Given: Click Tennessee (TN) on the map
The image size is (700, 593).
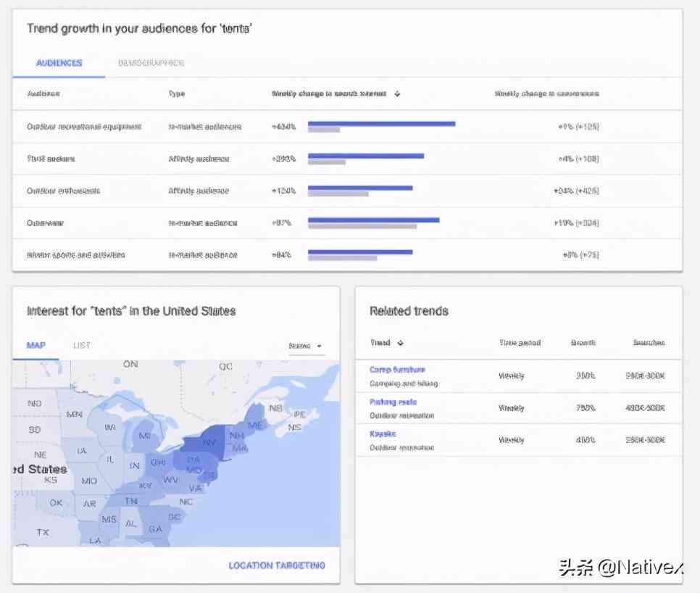Looking at the screenshot, I should [131, 502].
